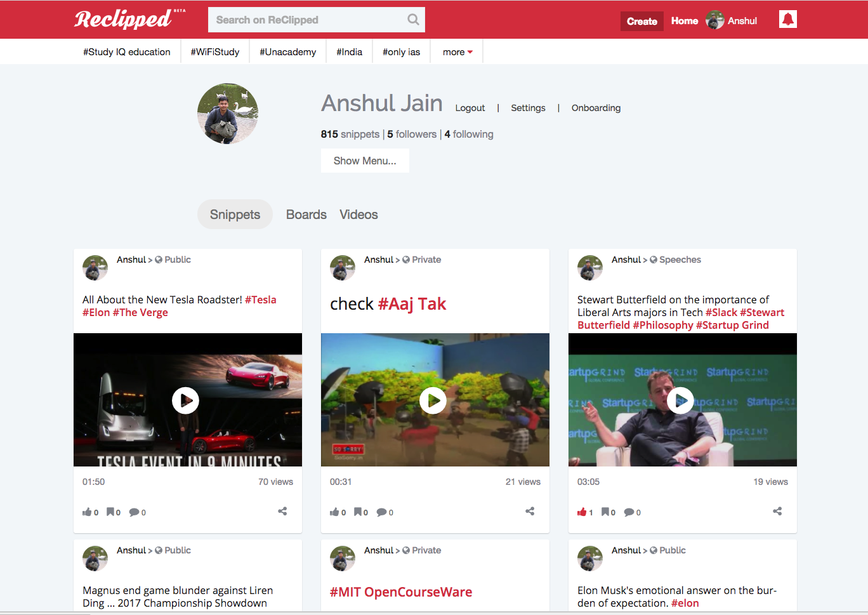Bookmark the Tesla Roadster snippet
This screenshot has width=868, height=615.
[x=110, y=512]
